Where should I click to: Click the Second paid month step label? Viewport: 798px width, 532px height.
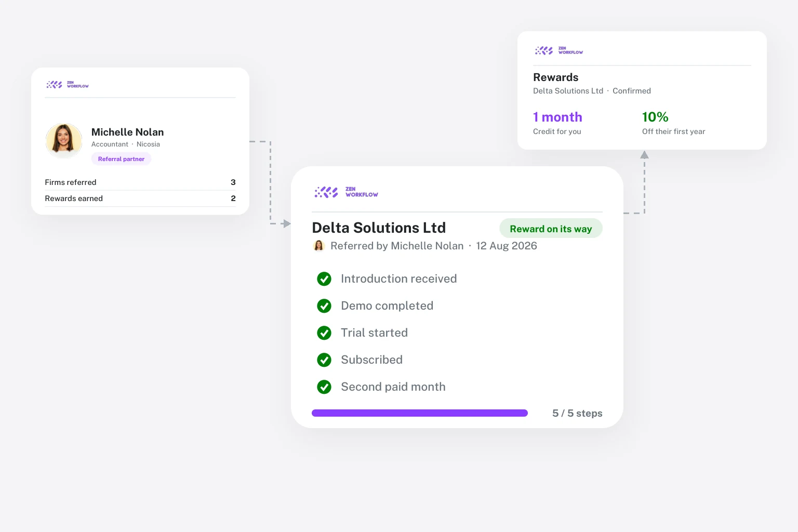[x=393, y=387]
